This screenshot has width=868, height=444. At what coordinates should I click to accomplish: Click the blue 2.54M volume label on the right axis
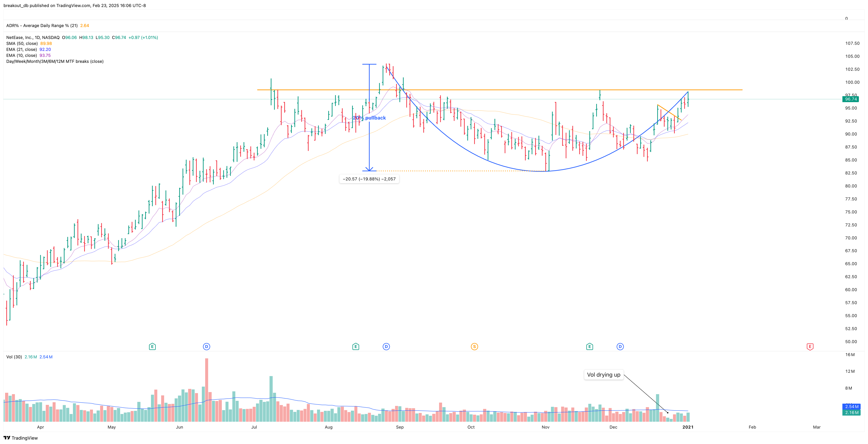pyautogui.click(x=851, y=407)
